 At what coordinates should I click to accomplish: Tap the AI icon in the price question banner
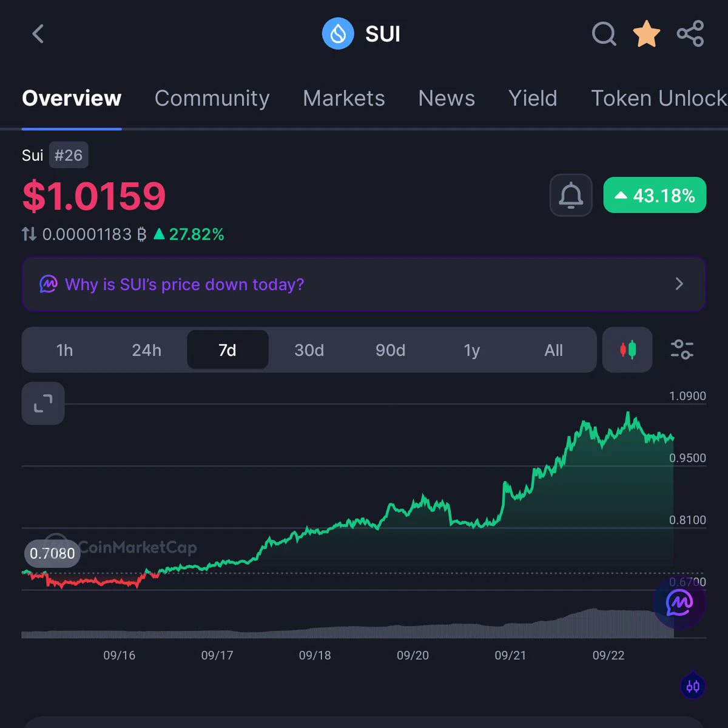point(49,284)
